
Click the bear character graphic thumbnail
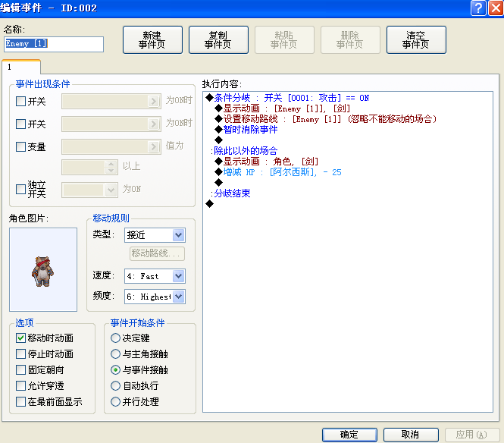click(43, 269)
